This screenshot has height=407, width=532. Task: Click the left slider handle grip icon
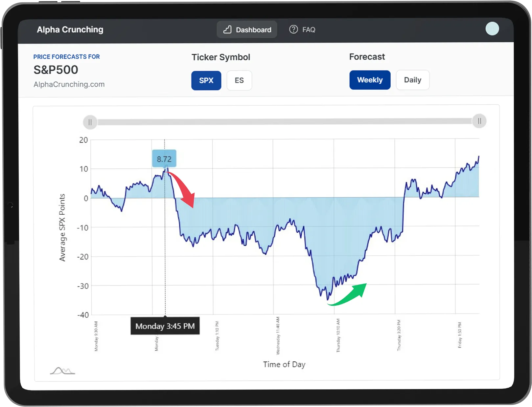90,122
